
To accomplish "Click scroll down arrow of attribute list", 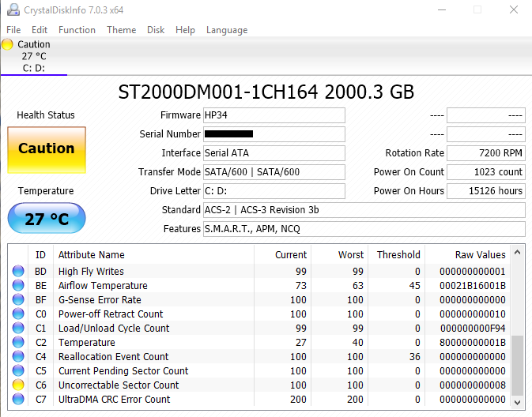I will click(518, 403).
